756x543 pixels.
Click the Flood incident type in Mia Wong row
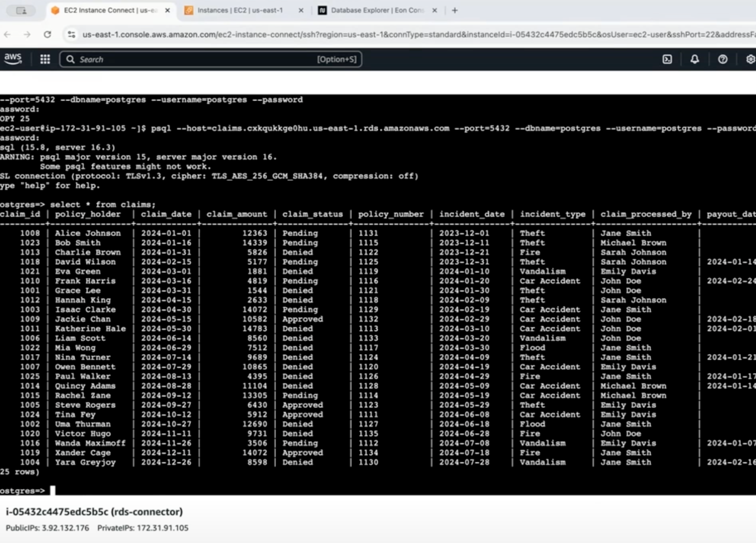click(533, 348)
